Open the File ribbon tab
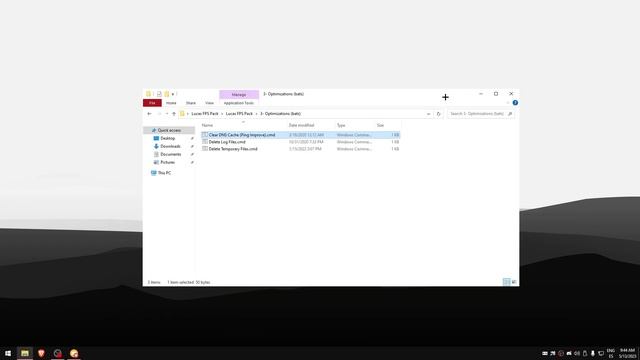The image size is (640, 360). (x=152, y=103)
